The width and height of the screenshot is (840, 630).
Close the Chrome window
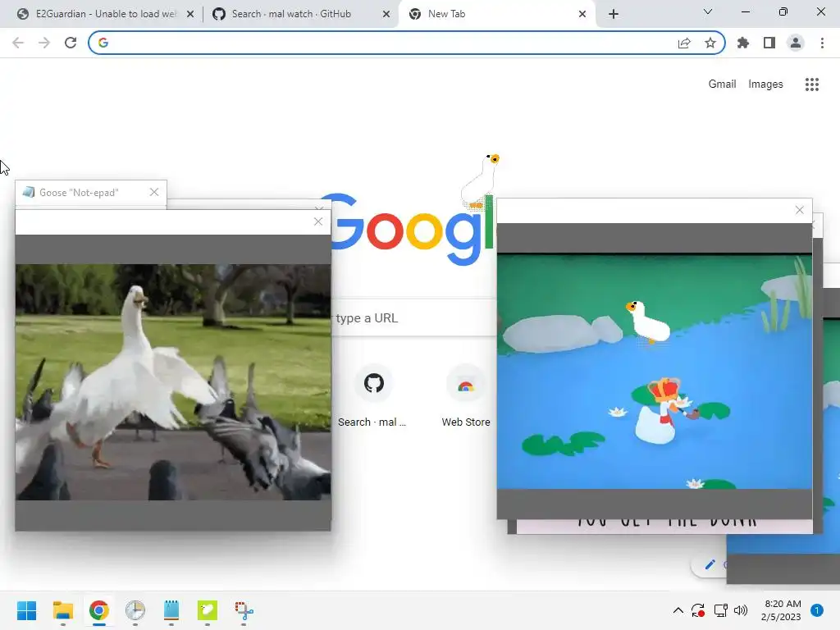[x=820, y=11]
